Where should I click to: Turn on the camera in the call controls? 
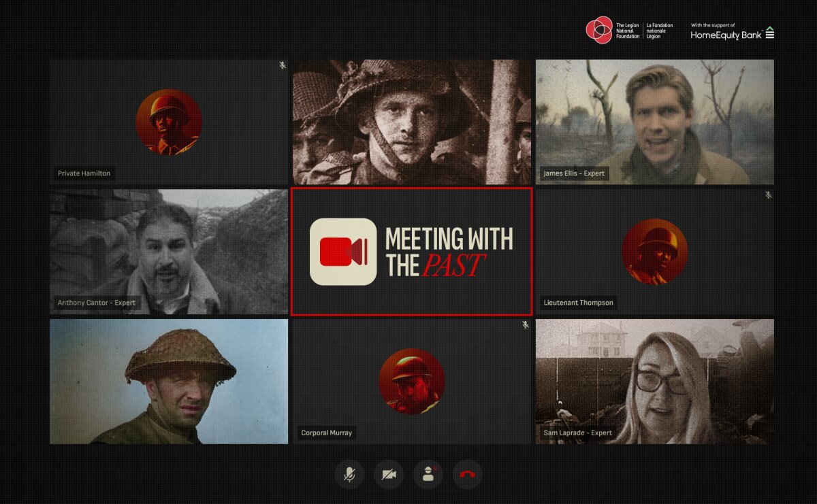pos(389,474)
